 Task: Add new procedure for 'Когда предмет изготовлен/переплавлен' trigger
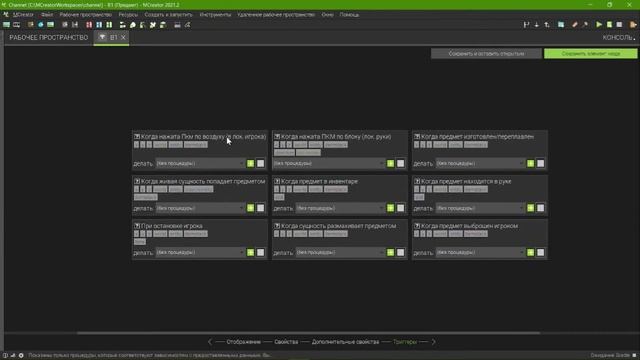coord(530,164)
